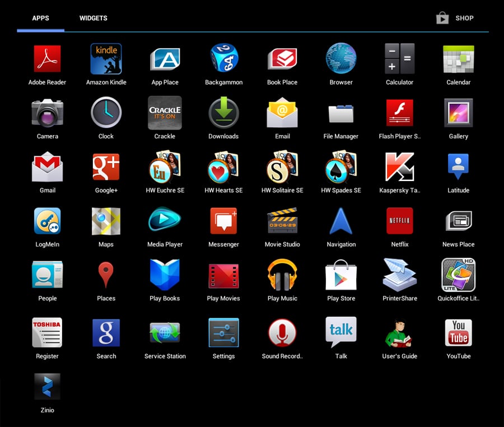The height and width of the screenshot is (427, 504).
Task: Launch Sound Recorder
Action: coord(282,333)
